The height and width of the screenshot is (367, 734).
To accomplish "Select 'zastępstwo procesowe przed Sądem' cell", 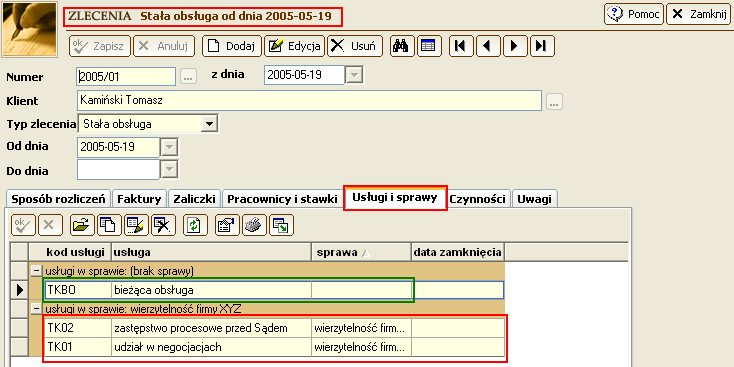I will (x=212, y=328).
